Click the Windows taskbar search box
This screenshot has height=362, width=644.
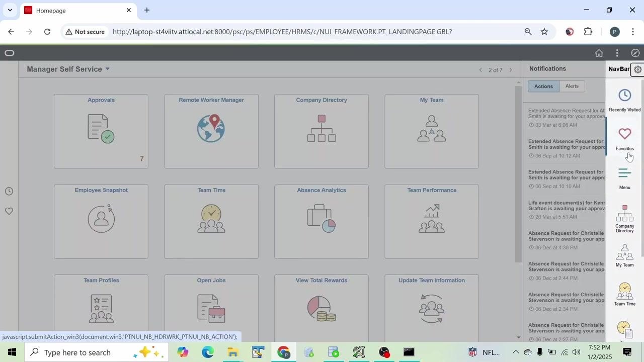click(97, 352)
